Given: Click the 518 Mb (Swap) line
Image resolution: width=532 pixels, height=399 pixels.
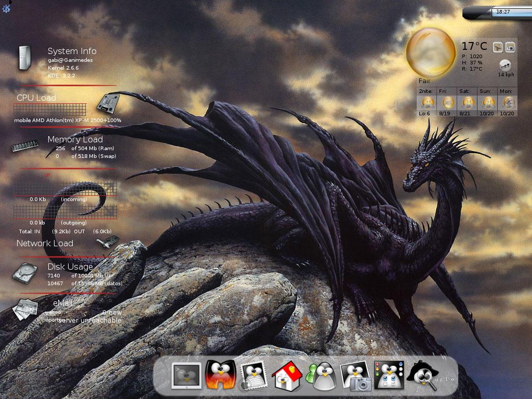Looking at the screenshot, I should click(86, 156).
